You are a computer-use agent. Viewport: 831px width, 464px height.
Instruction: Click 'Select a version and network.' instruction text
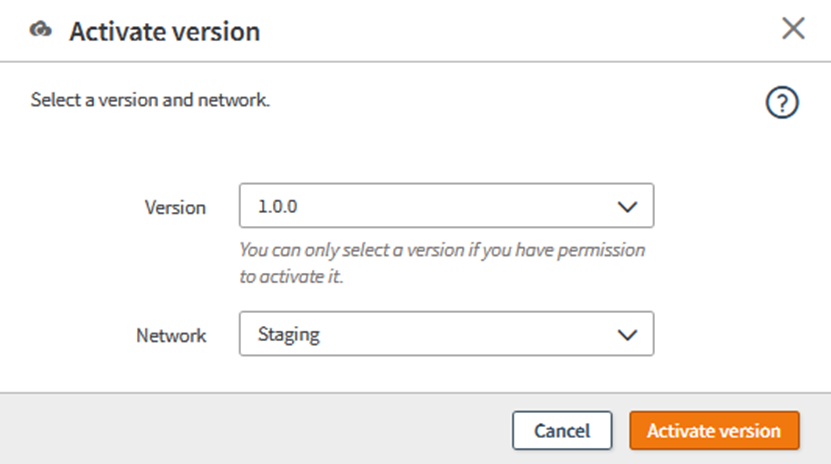[x=150, y=100]
